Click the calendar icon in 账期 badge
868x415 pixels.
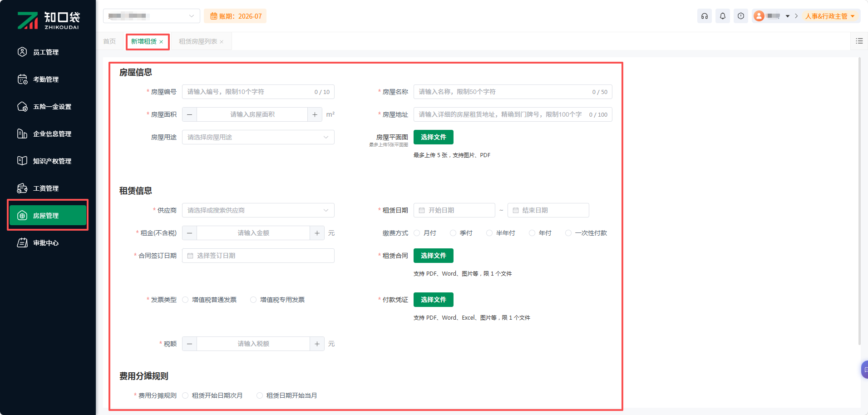213,16
